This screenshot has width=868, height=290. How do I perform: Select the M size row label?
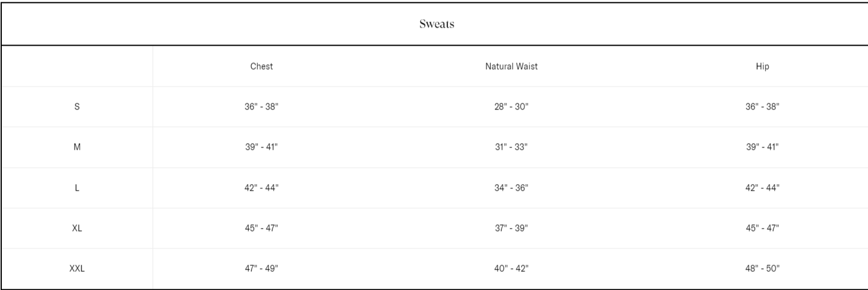77,147
